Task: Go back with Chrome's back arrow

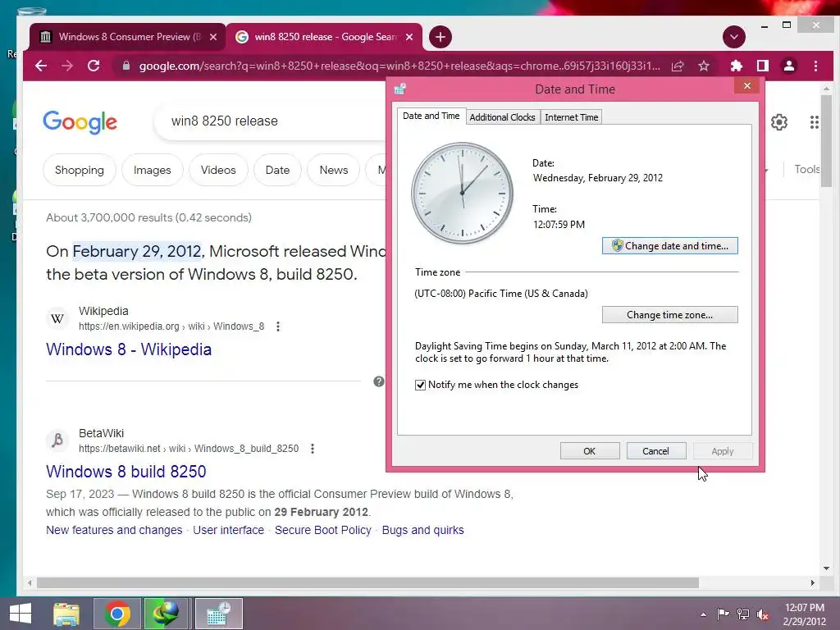Action: click(x=41, y=66)
